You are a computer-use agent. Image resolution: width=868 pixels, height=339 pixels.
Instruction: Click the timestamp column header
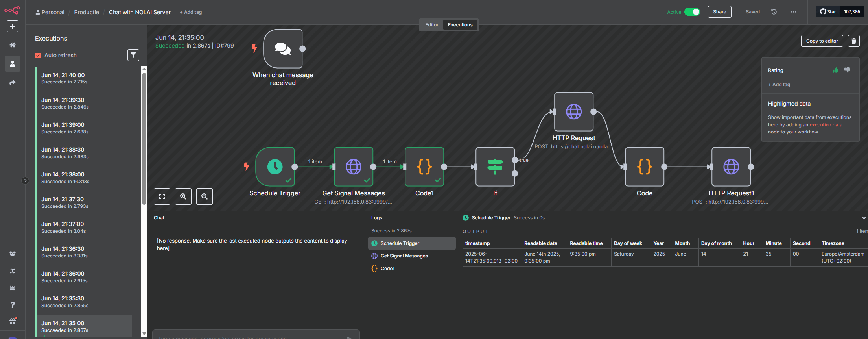492,243
